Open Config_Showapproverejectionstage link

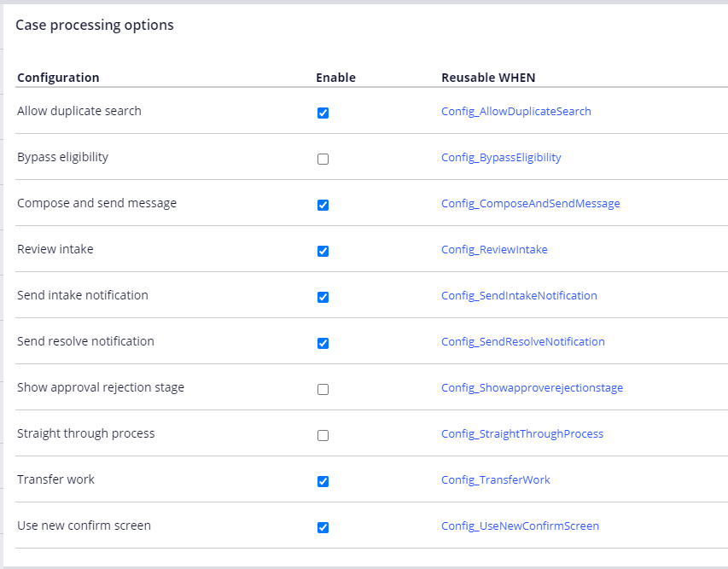tap(532, 387)
